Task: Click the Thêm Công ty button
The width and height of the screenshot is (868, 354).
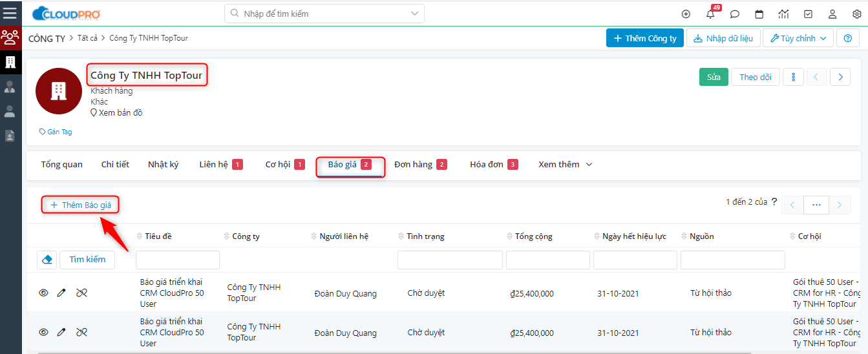Action: click(644, 38)
